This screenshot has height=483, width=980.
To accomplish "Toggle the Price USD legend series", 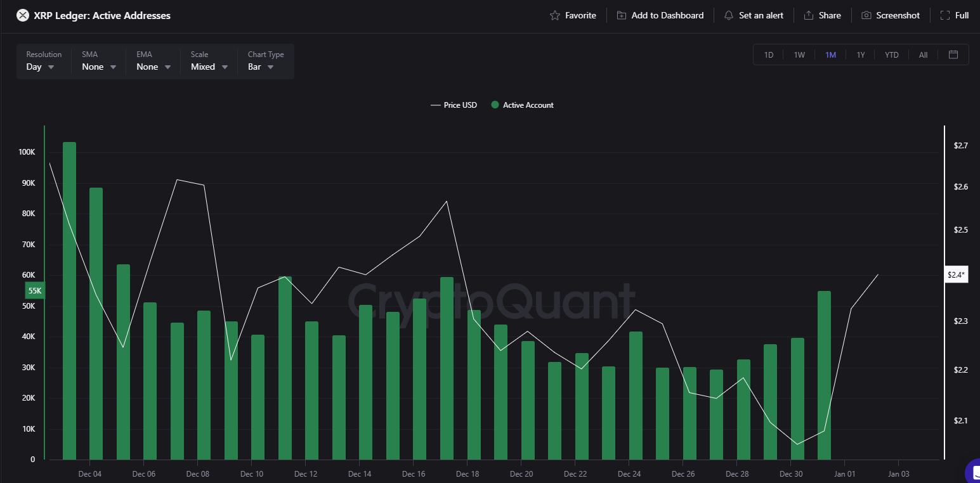I will pyautogui.click(x=454, y=105).
